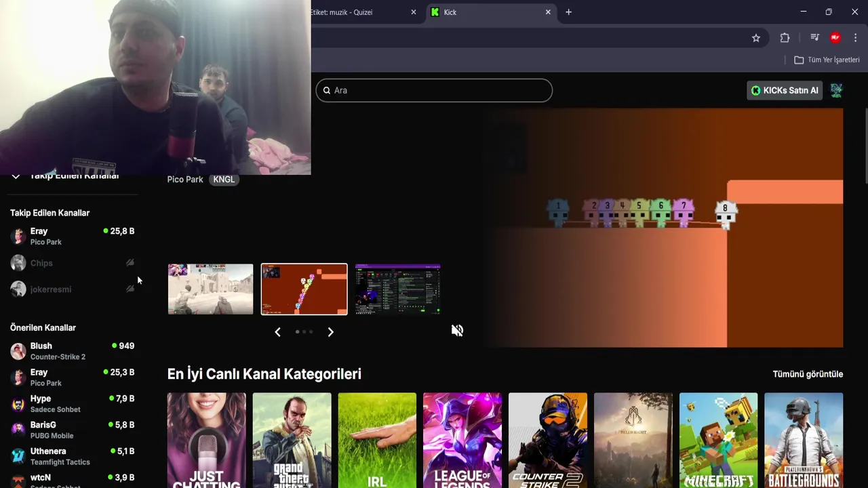Open a new browser tab
Image resolution: width=868 pixels, height=488 pixels.
(568, 12)
